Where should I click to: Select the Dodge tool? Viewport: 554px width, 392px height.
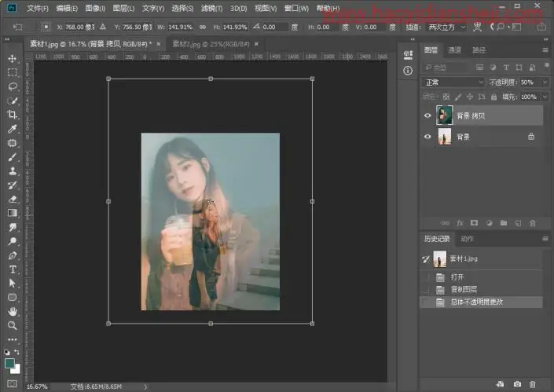(13, 241)
